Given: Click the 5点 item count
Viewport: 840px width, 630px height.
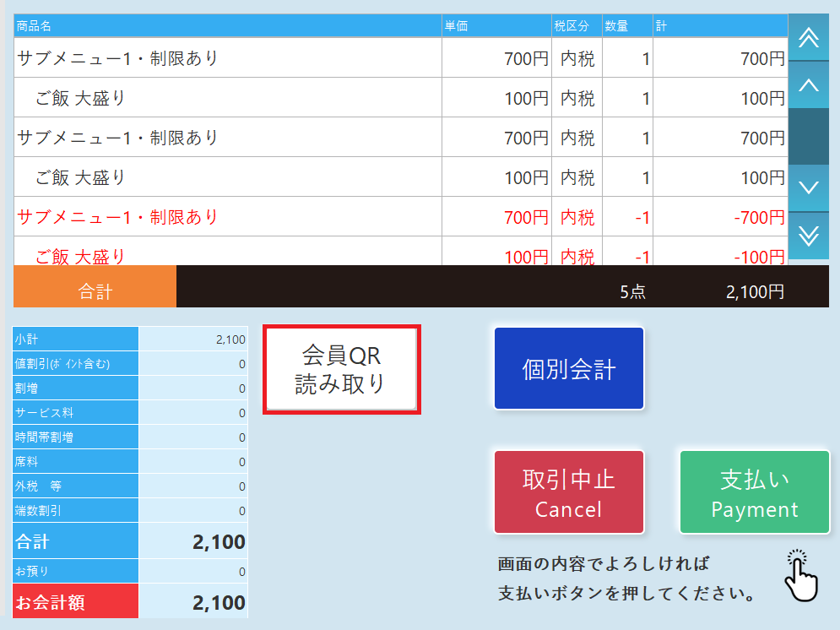Looking at the screenshot, I should coord(632,292).
